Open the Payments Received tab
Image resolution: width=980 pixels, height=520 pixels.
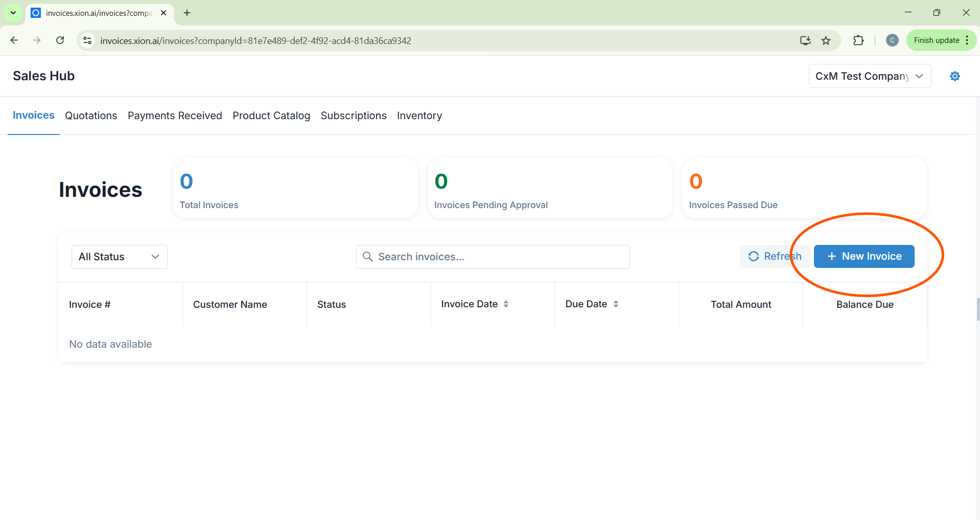[175, 116]
